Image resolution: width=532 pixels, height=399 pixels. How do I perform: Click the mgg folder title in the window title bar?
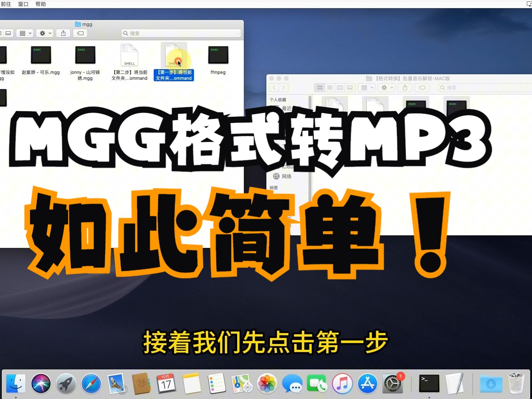(83, 24)
